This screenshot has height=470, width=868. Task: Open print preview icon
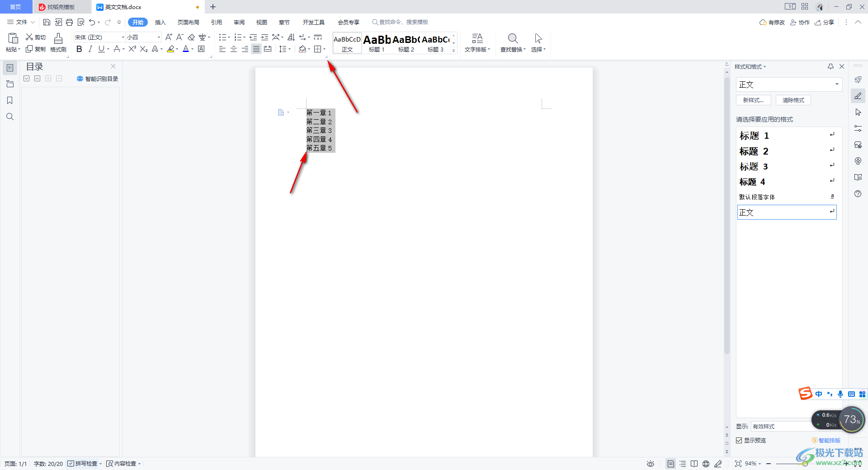point(81,22)
